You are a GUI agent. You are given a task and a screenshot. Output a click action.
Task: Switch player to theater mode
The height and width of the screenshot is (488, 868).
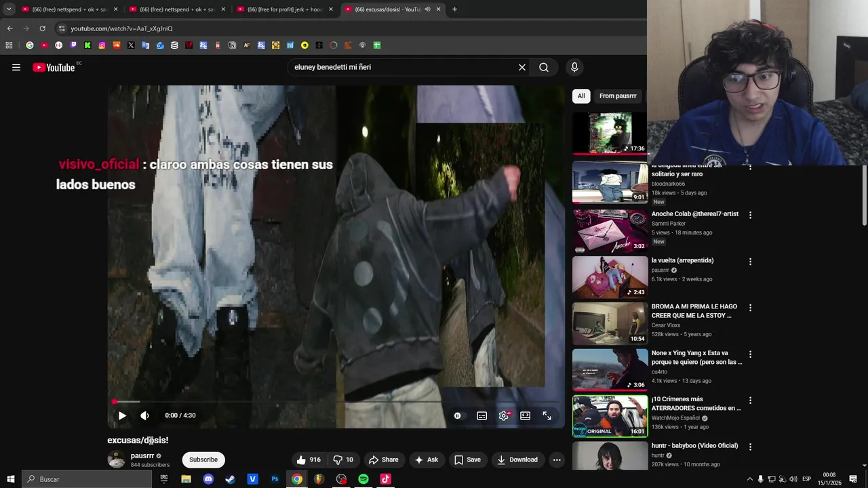(x=525, y=415)
